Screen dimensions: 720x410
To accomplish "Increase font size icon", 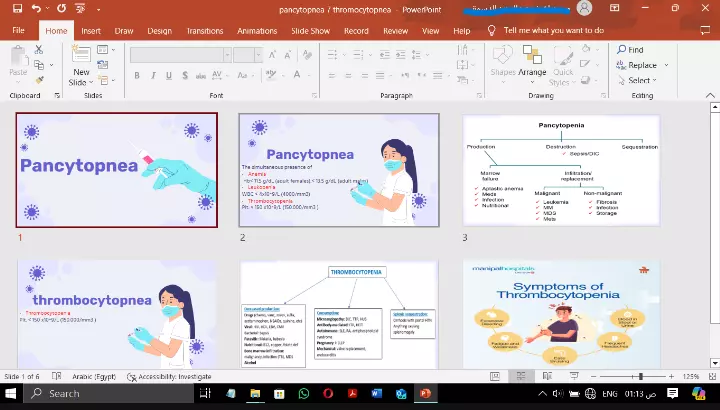I will 272,55.
